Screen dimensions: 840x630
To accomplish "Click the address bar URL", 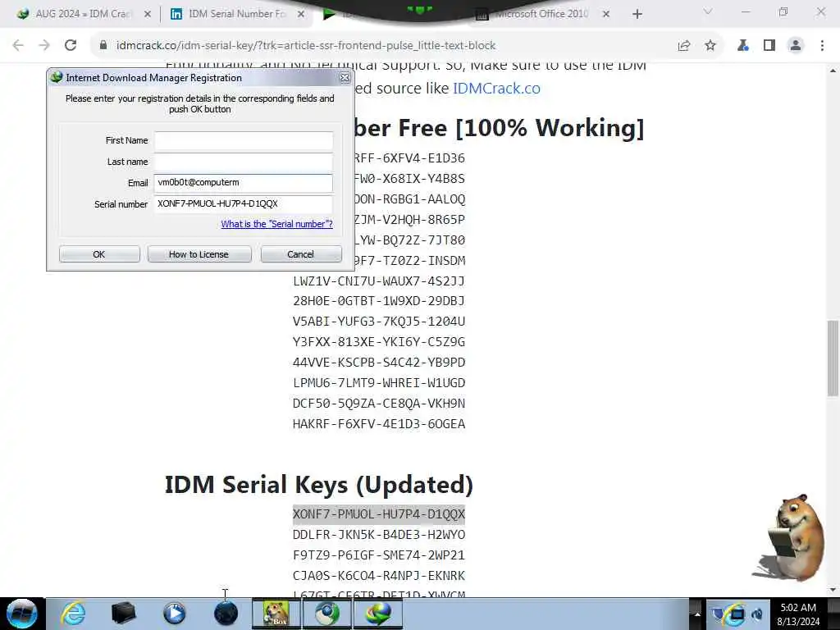I will [305, 46].
